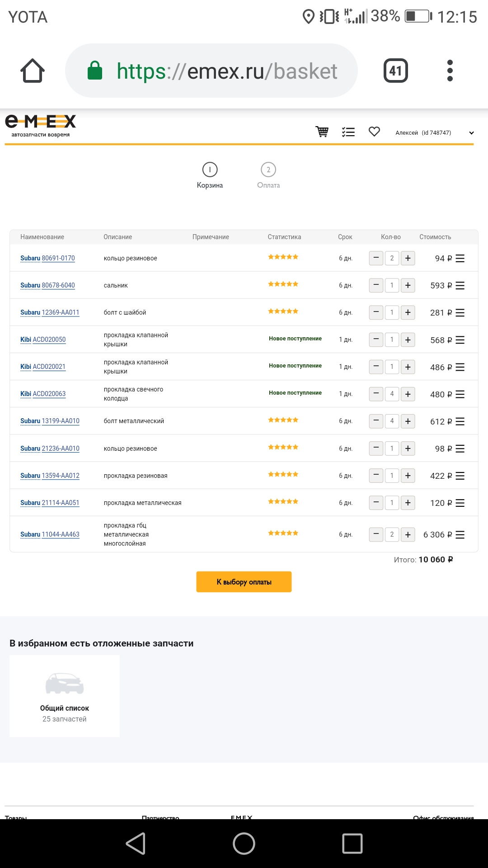This screenshot has height=868, width=488.
Task: Open row menu for Kibi ACD020050
Action: pos(460,340)
